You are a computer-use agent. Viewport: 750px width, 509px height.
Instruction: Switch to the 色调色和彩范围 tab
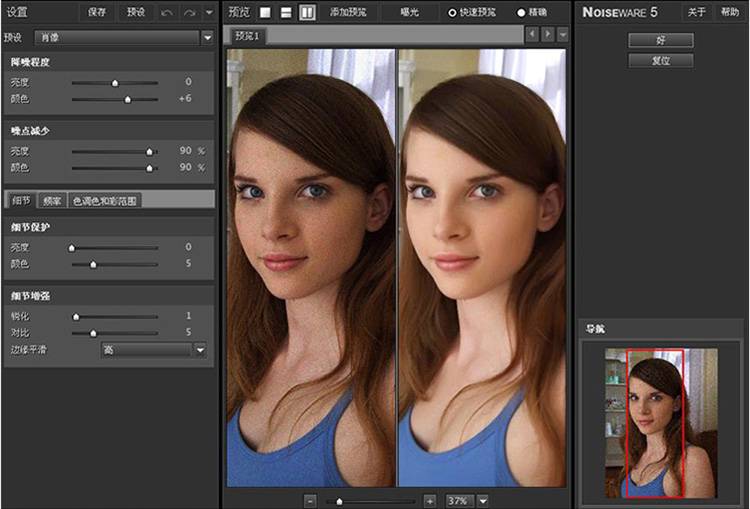click(105, 201)
